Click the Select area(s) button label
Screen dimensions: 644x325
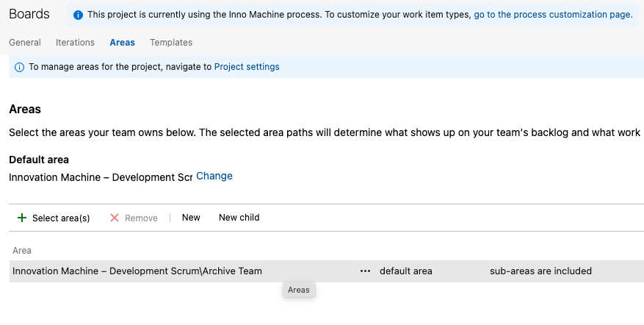[61, 218]
